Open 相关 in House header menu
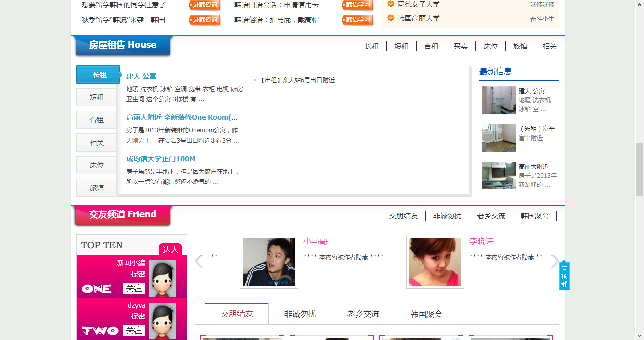The image size is (644, 340). [x=550, y=46]
